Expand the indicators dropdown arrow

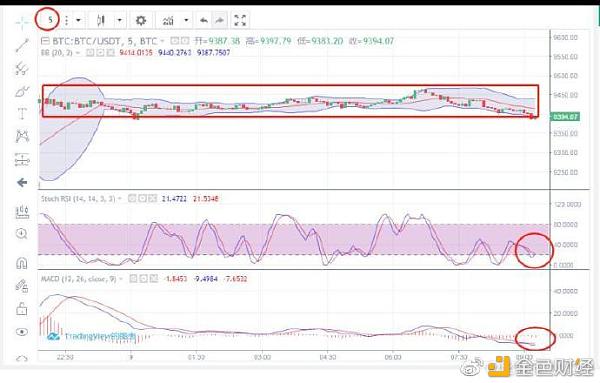(186, 20)
